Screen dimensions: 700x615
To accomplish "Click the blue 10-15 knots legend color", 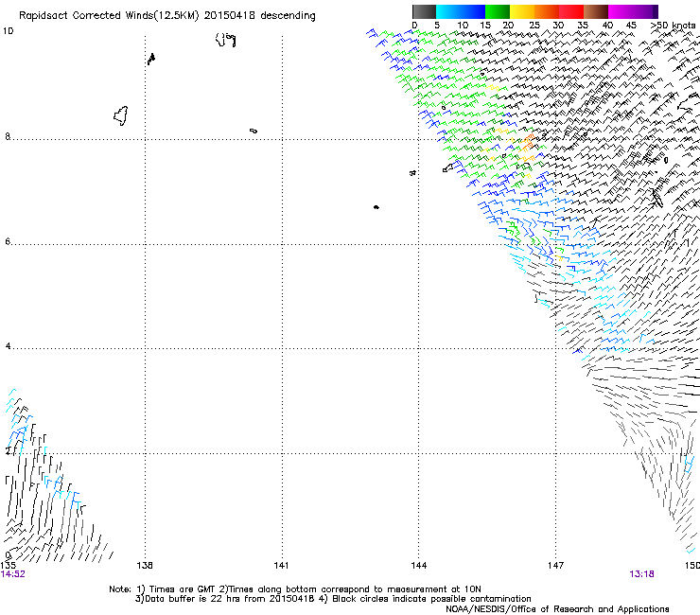I will 473,11.
